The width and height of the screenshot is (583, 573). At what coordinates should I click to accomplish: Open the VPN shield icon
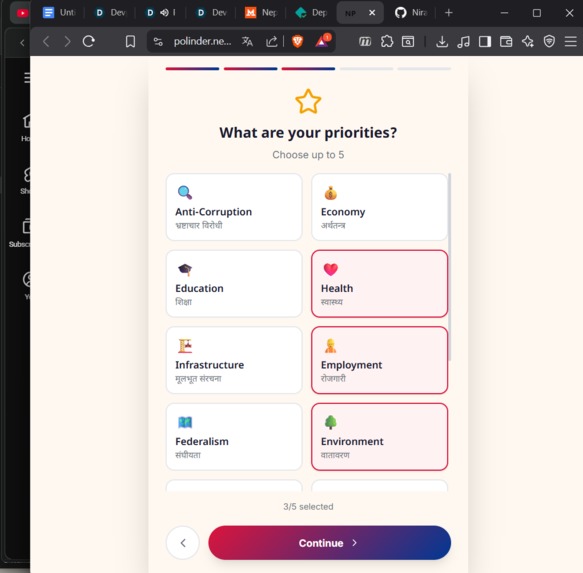click(549, 41)
